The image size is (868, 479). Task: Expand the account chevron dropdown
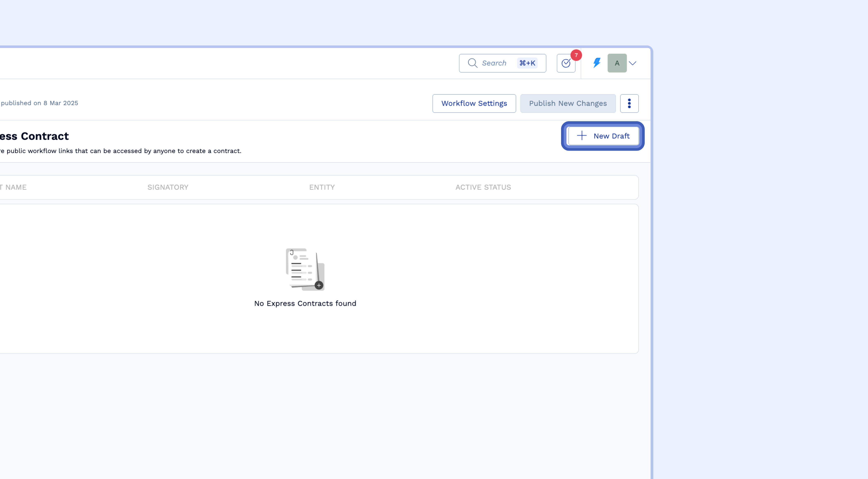[x=632, y=63]
